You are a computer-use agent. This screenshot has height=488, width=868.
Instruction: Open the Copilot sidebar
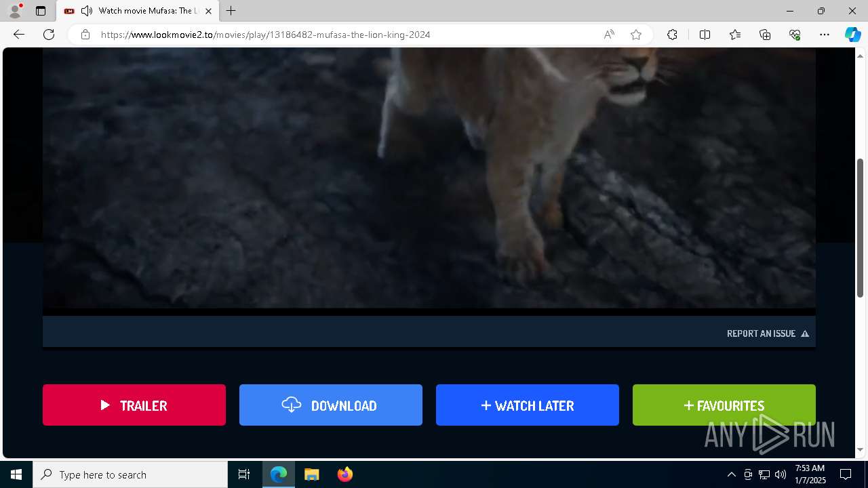[852, 35]
